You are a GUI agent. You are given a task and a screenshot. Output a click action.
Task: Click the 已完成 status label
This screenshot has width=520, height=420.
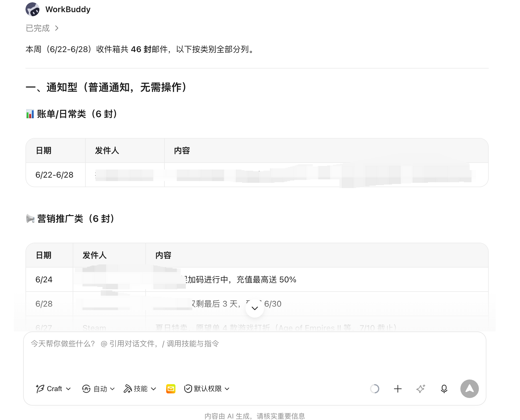[x=38, y=28]
